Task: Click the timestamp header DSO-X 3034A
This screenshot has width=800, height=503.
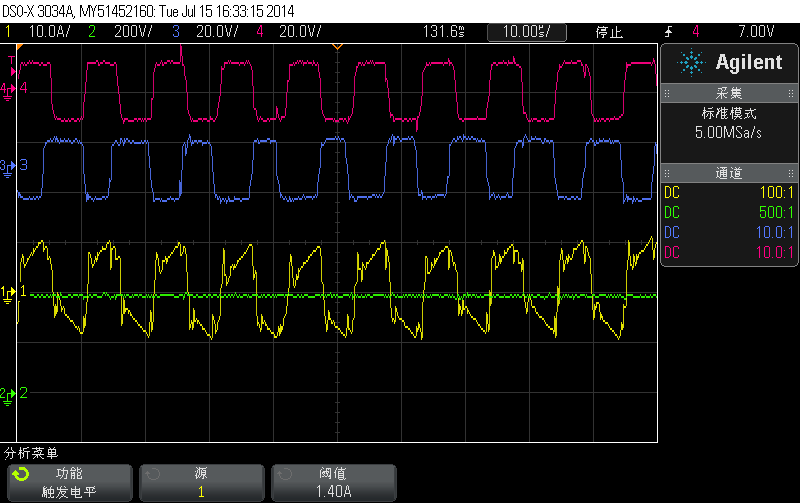Action: 148,11
